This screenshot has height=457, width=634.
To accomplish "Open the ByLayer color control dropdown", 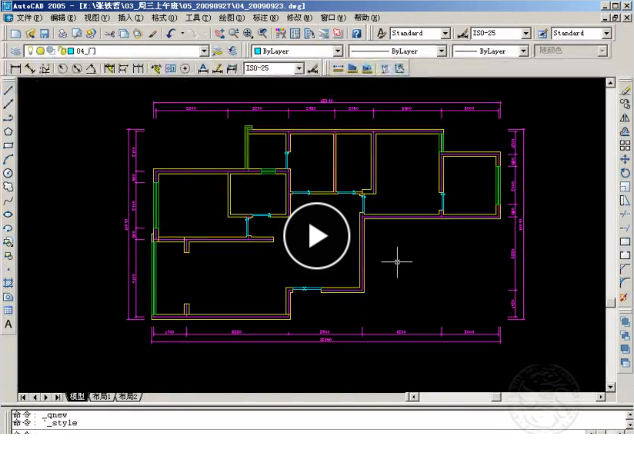I will tap(338, 51).
